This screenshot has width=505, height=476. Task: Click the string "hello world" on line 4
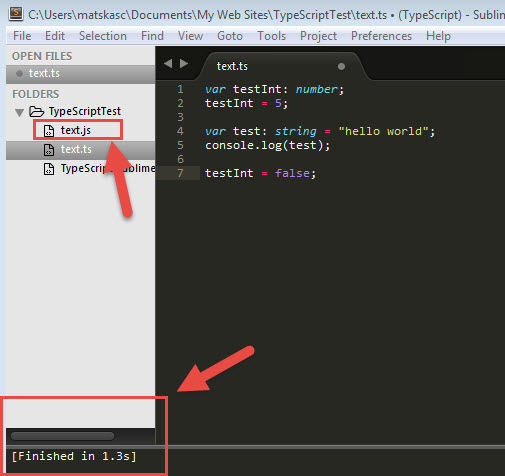(x=383, y=131)
